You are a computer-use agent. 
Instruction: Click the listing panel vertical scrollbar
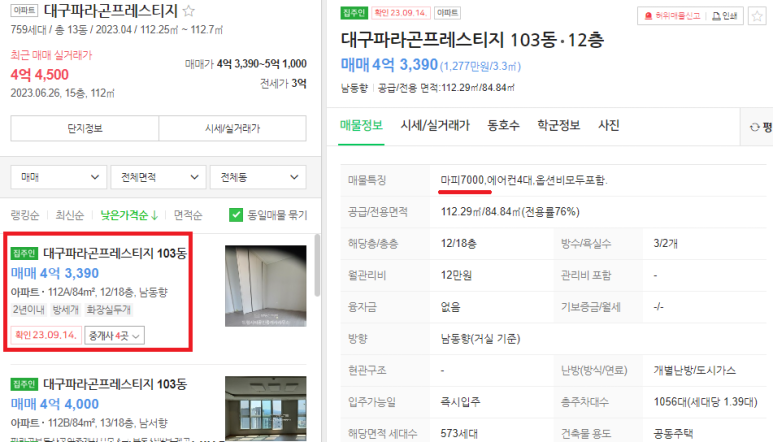(x=317, y=265)
